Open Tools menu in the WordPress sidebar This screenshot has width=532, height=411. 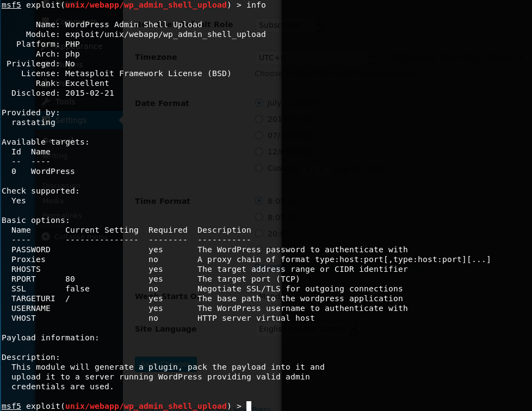point(65,102)
